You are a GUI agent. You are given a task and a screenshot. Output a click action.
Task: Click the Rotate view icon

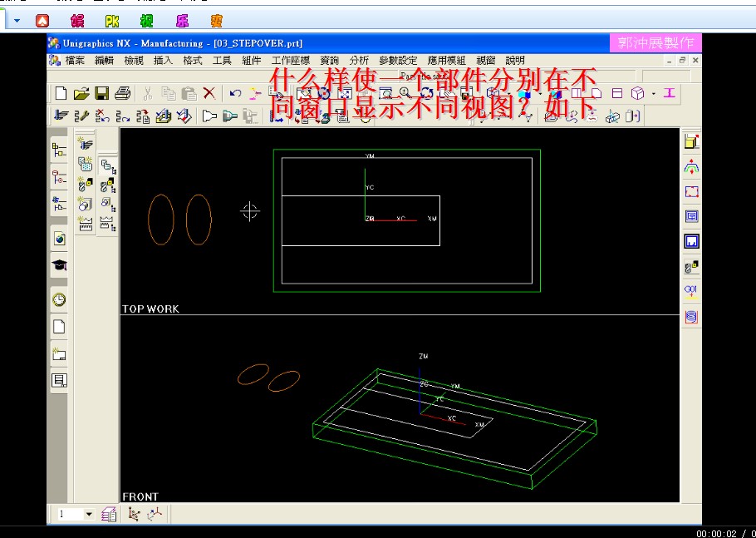coord(427,93)
